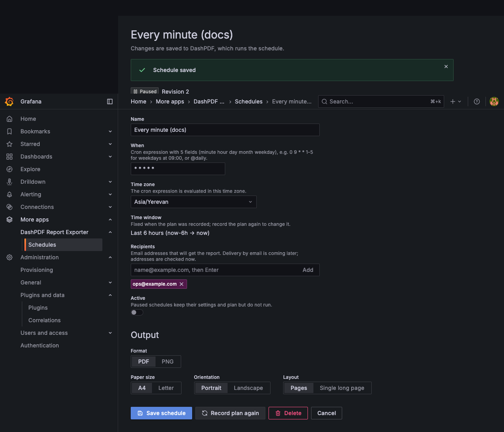Image resolution: width=504 pixels, height=432 pixels.
Task: Click the Delete schedule button
Action: [x=288, y=413]
